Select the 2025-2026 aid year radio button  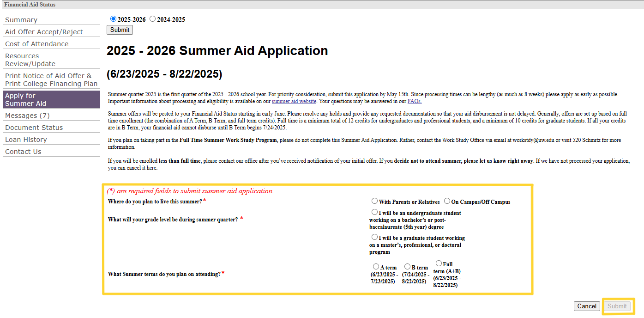coord(114,19)
